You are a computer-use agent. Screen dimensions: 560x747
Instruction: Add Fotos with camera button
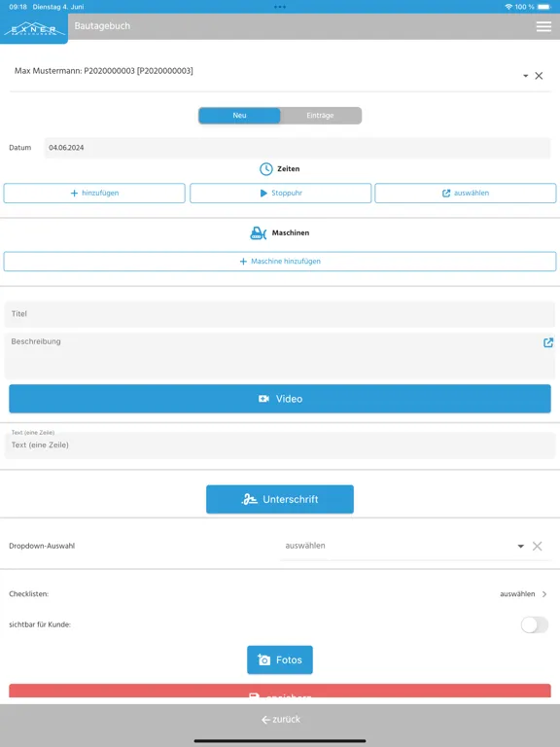[x=280, y=659]
